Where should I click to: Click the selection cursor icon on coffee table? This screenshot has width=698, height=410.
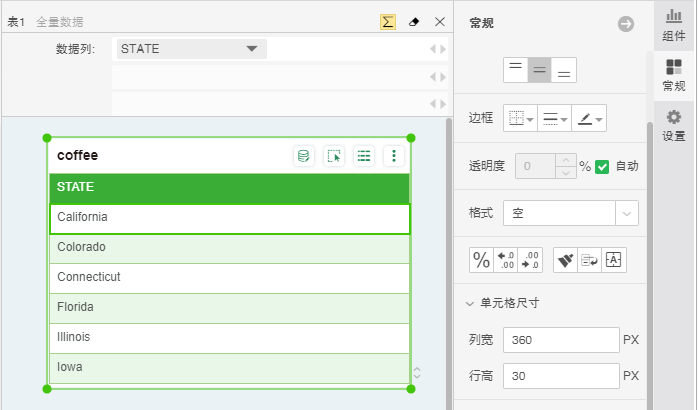click(x=334, y=156)
